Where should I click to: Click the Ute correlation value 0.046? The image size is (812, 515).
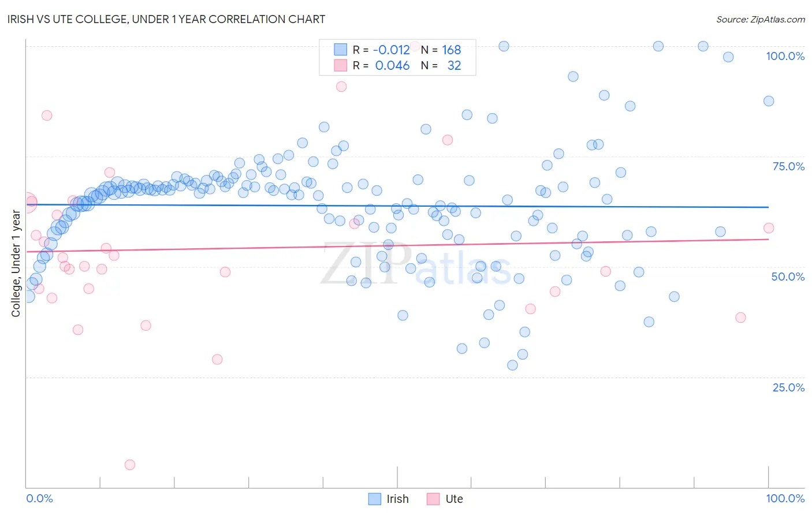[393, 65]
